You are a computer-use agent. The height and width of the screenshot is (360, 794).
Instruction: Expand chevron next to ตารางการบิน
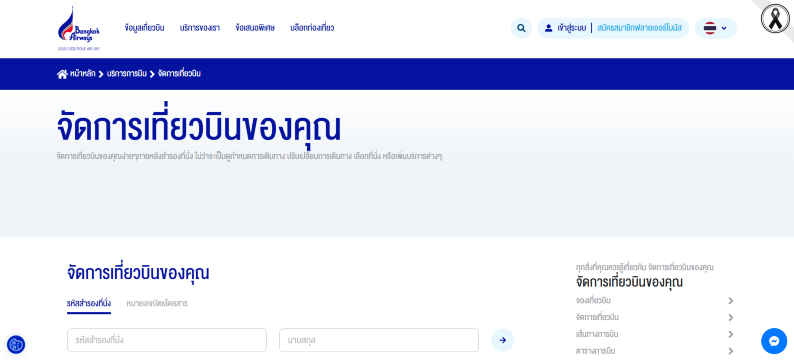(731, 351)
